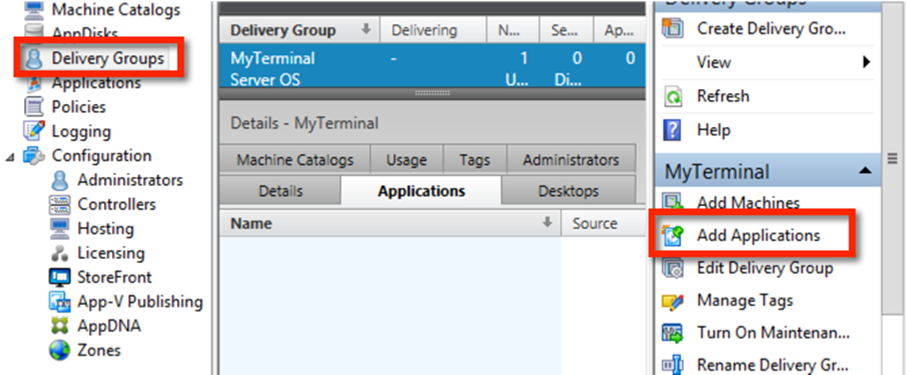The image size is (907, 375).
Task: Collapse the Configuration tree node
Action: point(11,157)
